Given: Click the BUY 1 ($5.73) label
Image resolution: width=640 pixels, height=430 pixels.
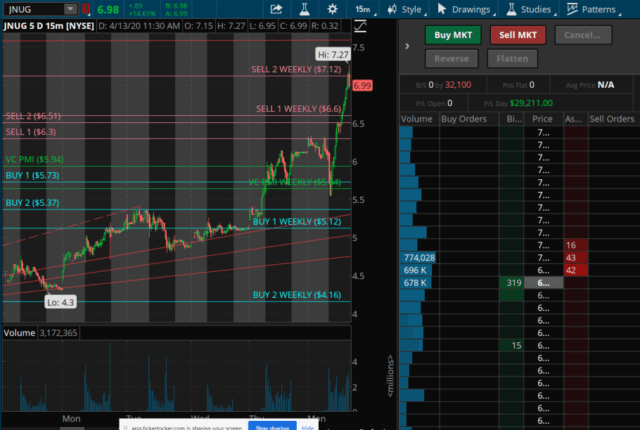Looking at the screenshot, I should [32, 175].
